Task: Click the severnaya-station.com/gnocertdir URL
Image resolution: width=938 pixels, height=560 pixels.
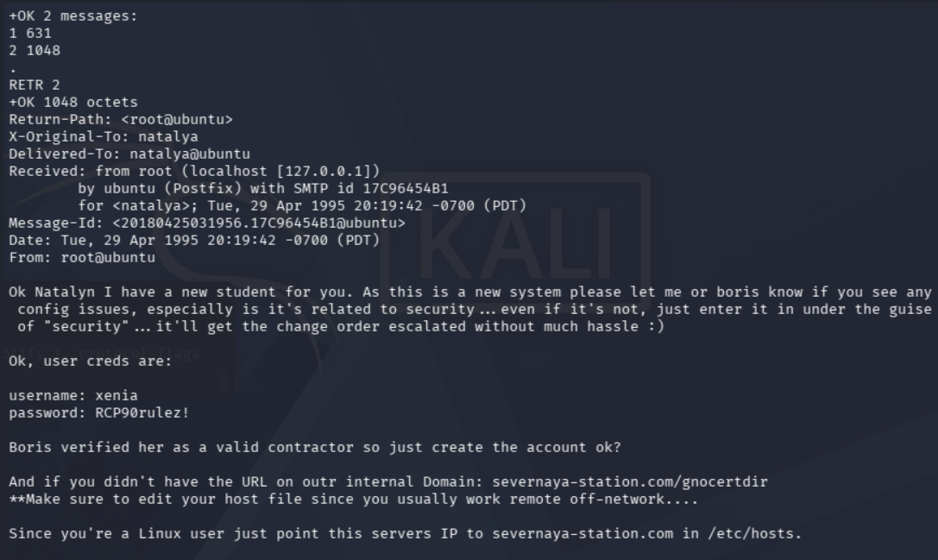Action: click(x=630, y=481)
